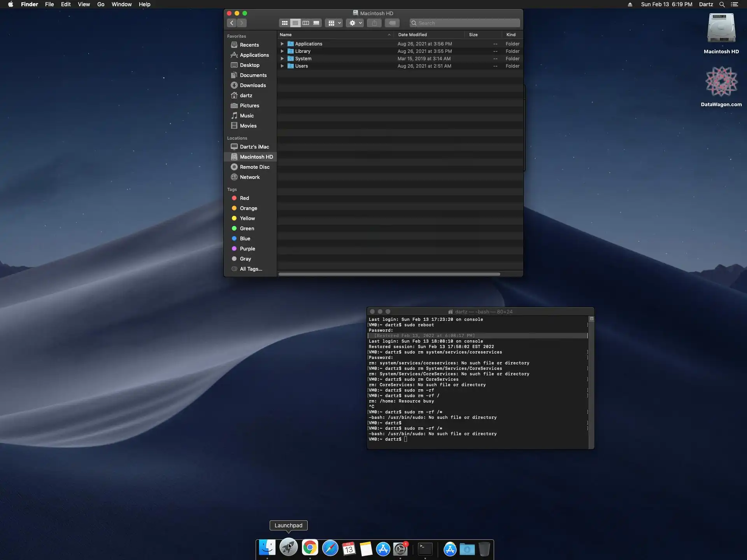The image size is (747, 560).
Task: Open the Action gear menu
Action: 355,23
